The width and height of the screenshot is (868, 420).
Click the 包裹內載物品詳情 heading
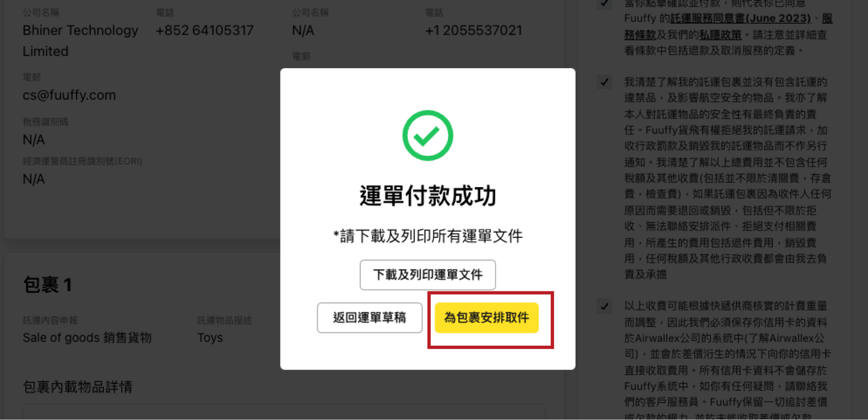point(78,386)
